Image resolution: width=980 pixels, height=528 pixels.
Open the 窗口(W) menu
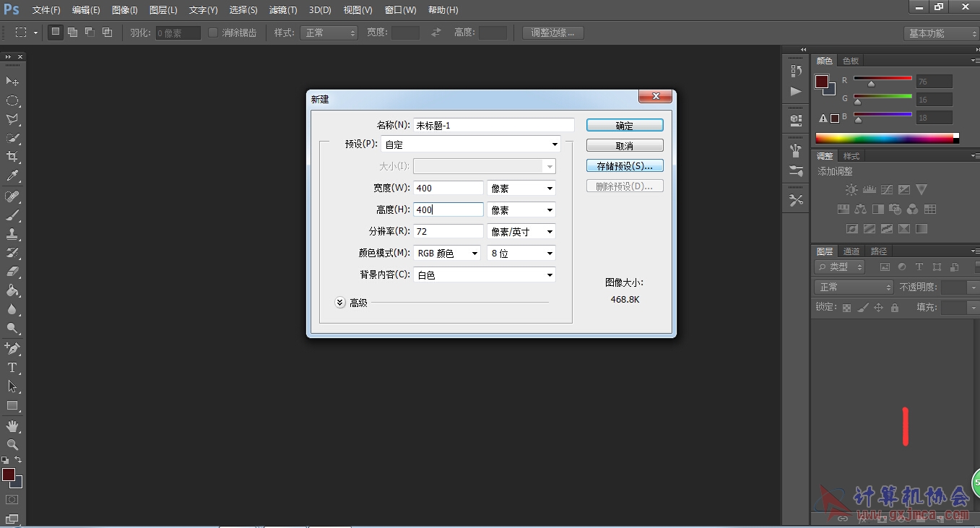[x=400, y=10]
